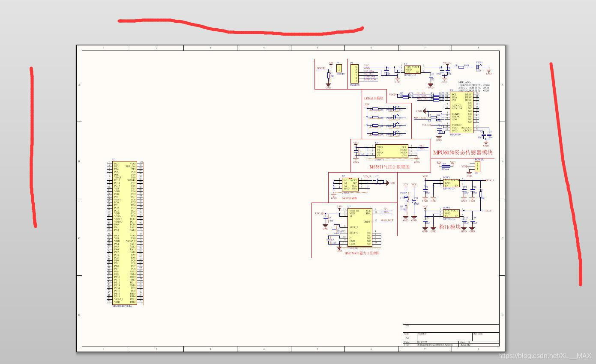This screenshot has height=364, width=596.
Task: Click the Drawn By cell
Action: [479, 345]
